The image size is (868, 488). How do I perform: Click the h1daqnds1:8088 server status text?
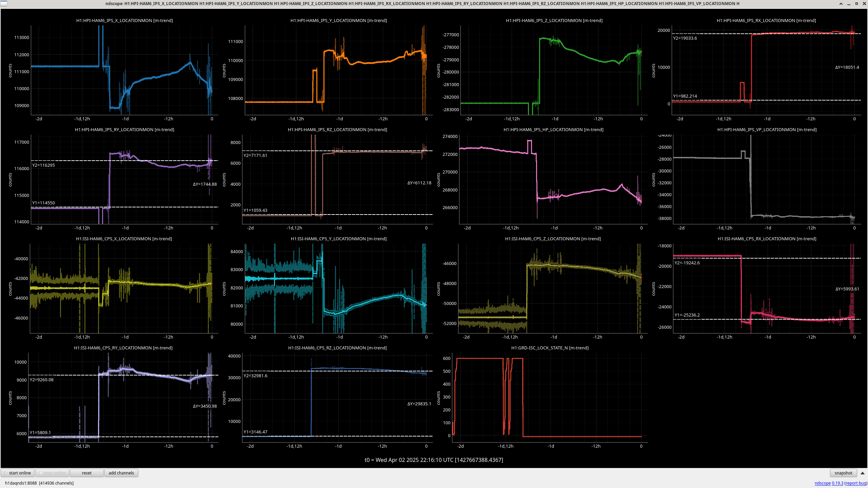tap(39, 483)
